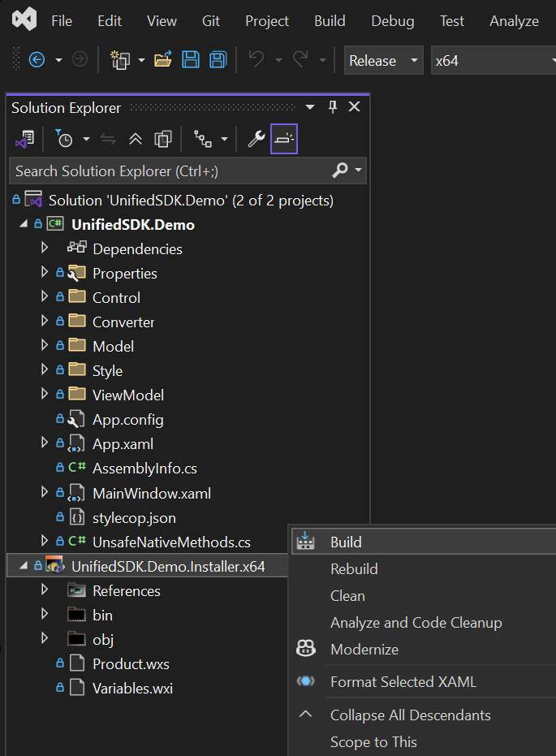This screenshot has width=556, height=756.
Task: Click Scope to This in context menu
Action: click(x=373, y=741)
